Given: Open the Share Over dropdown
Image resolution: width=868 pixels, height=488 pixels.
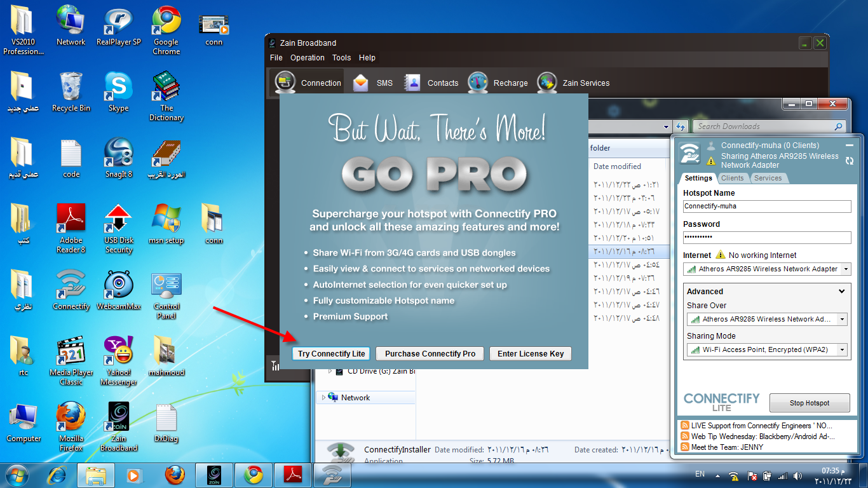Looking at the screenshot, I should (842, 320).
